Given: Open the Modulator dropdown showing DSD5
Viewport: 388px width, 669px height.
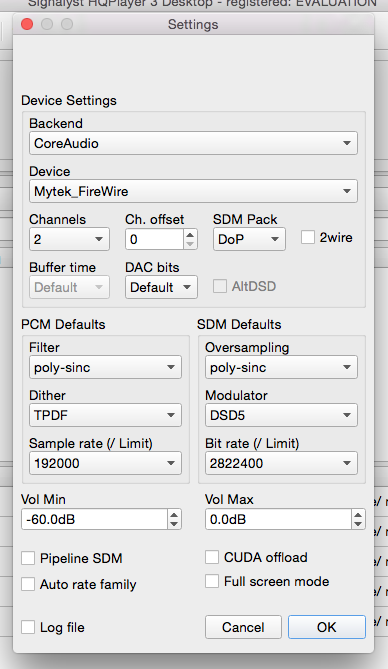Looking at the screenshot, I should [x=281, y=415].
